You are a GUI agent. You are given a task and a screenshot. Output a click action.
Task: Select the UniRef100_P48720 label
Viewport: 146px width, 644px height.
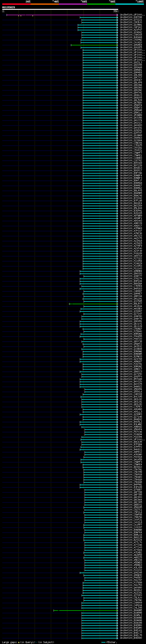tap(131, 339)
